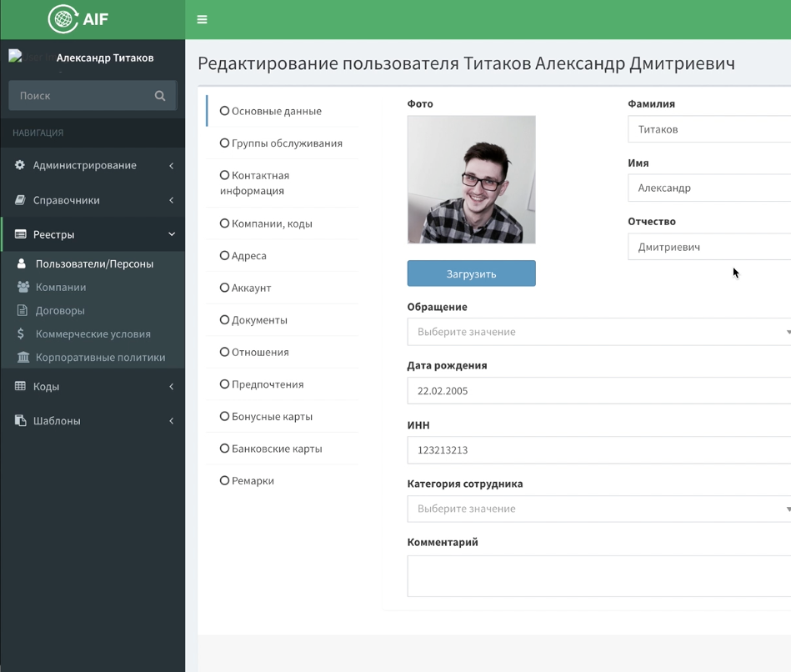Select the Банковские карты radio option
This screenshot has height=672, width=791.
tap(224, 449)
